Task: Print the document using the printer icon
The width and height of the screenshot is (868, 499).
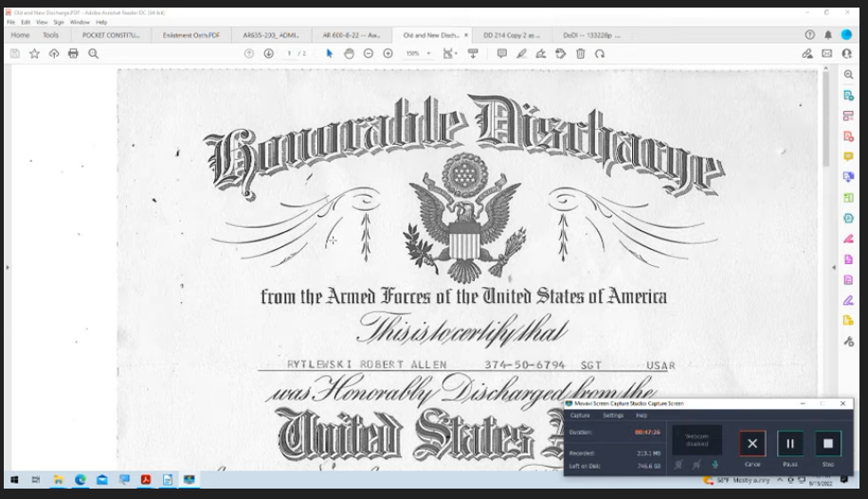Action: point(73,54)
